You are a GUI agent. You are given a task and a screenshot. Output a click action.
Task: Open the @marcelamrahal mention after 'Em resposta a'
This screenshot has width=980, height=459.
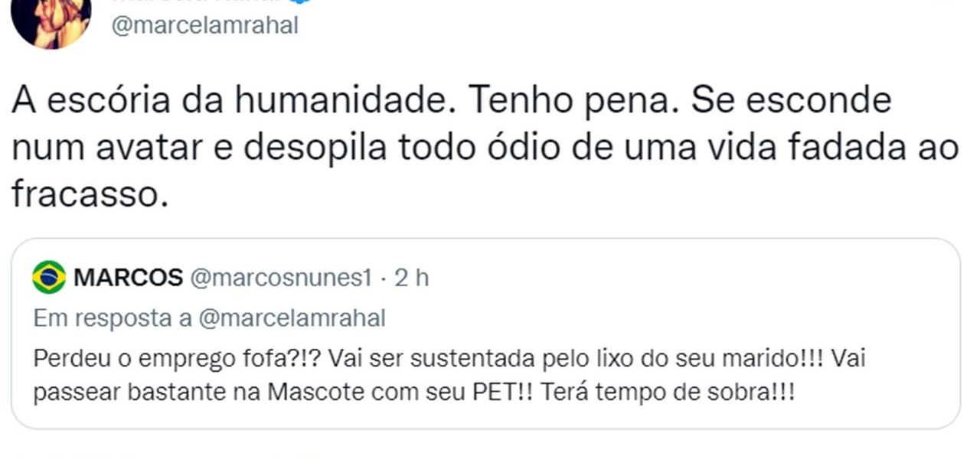pyautogui.click(x=292, y=318)
